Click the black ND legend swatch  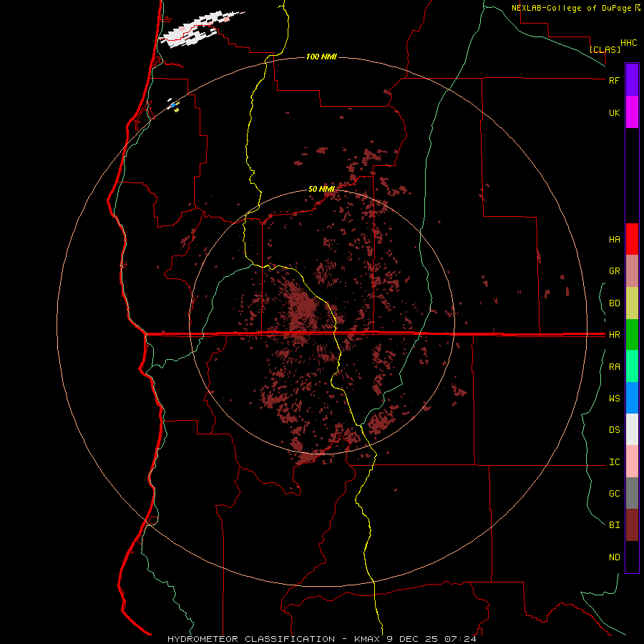pyautogui.click(x=632, y=557)
